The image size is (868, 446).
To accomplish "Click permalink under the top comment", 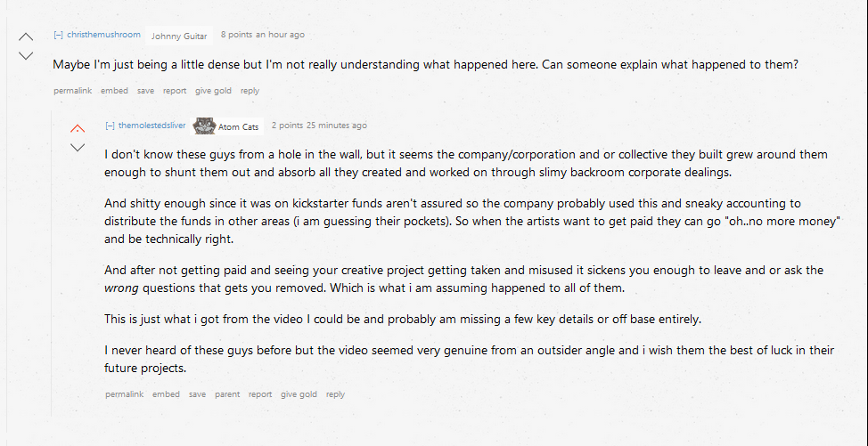I will (72, 91).
